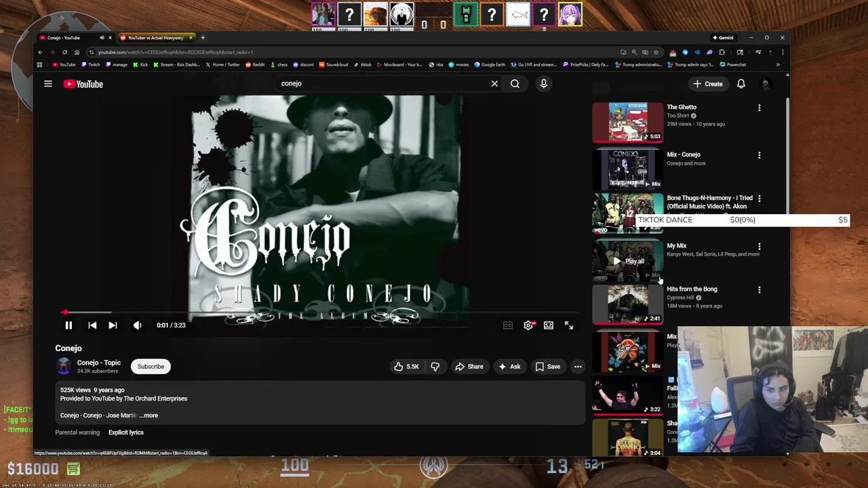
Task: Enter full screen mode
Action: (x=569, y=325)
